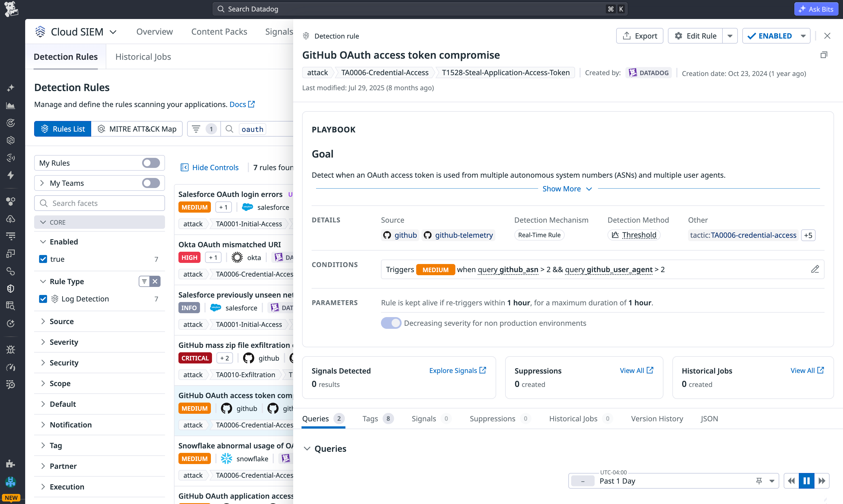Disable decreasing severity for non production environments
Image resolution: width=843 pixels, height=504 pixels.
[391, 323]
